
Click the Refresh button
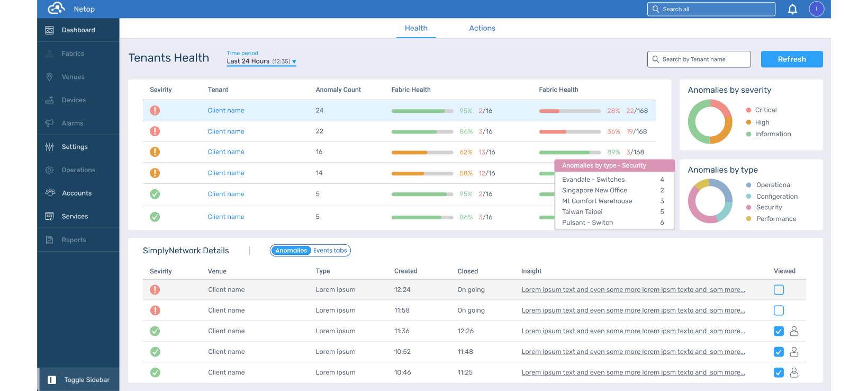point(792,59)
